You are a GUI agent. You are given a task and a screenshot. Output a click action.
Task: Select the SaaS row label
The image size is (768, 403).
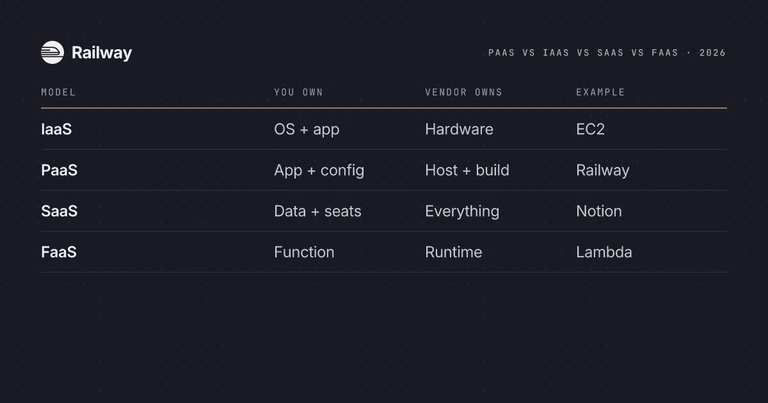click(x=59, y=211)
